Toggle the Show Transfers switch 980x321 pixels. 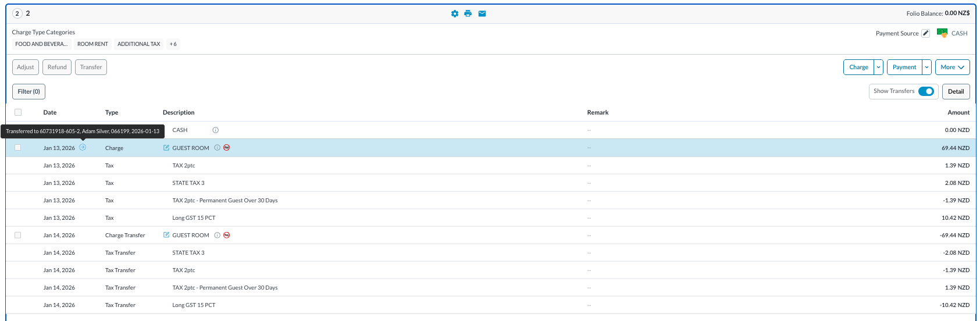point(926,91)
